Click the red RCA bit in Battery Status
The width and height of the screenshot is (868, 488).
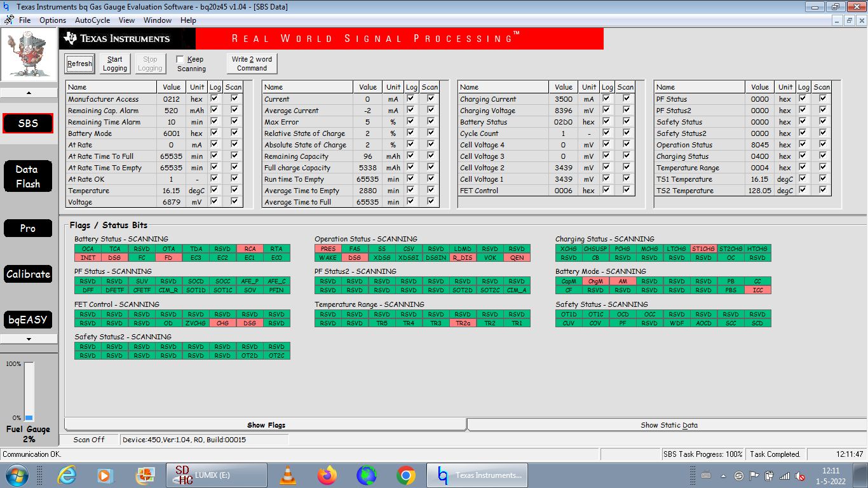pyautogui.click(x=250, y=249)
